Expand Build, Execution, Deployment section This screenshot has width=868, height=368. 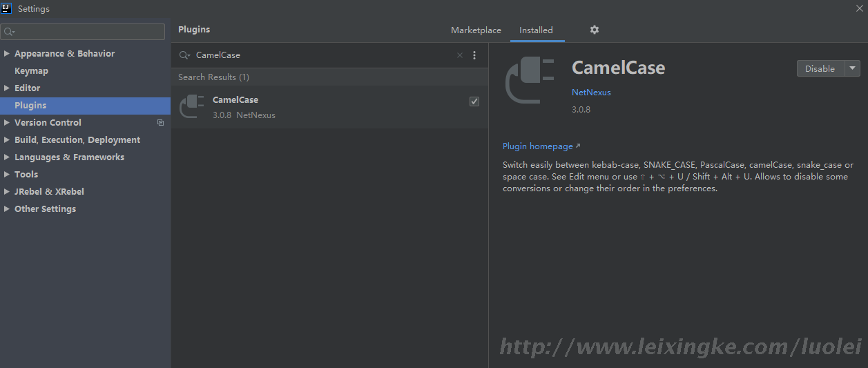coord(7,140)
